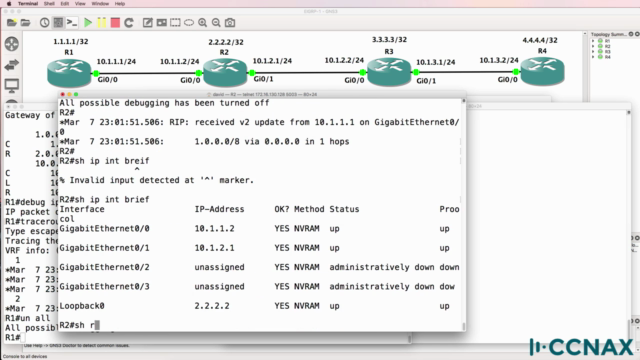Select router R3 on the topology canvas

pyautogui.click(x=389, y=72)
